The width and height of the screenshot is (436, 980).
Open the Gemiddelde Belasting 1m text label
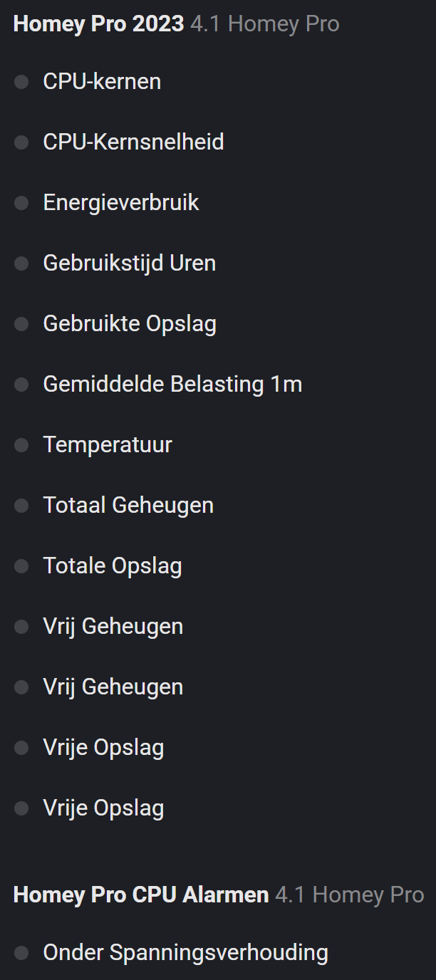click(x=172, y=385)
